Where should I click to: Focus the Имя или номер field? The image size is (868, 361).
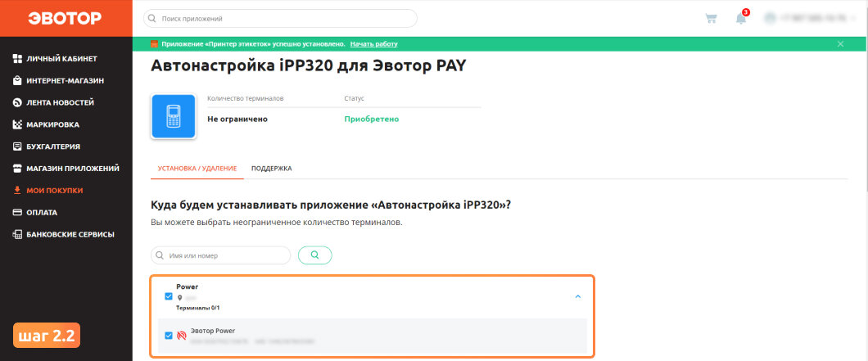[x=220, y=255]
